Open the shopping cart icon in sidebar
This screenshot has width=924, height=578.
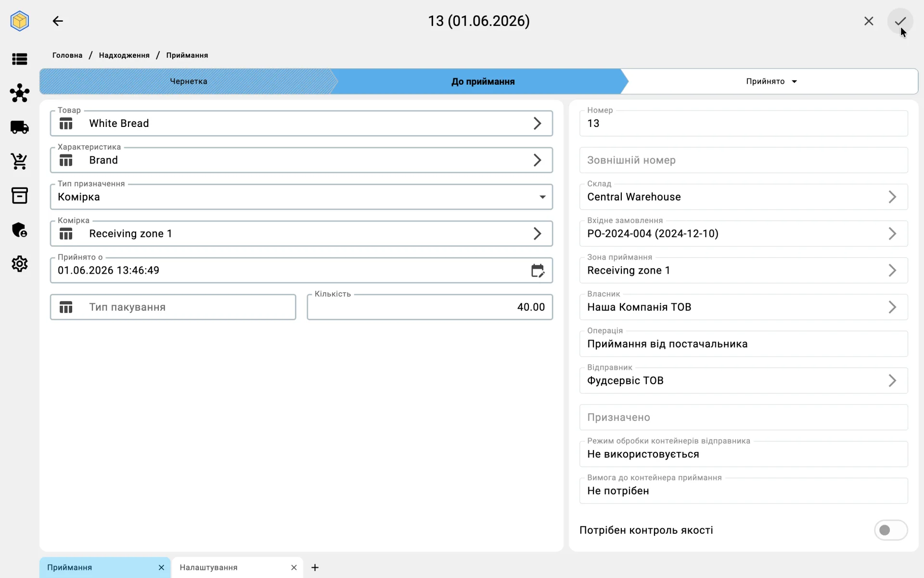click(20, 162)
